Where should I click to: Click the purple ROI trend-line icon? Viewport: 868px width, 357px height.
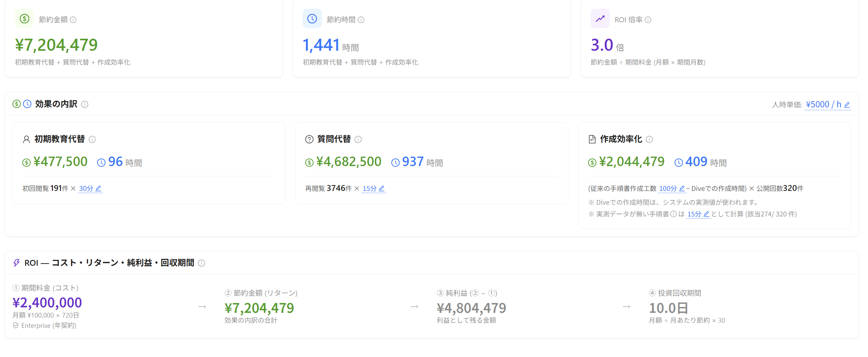click(x=600, y=19)
